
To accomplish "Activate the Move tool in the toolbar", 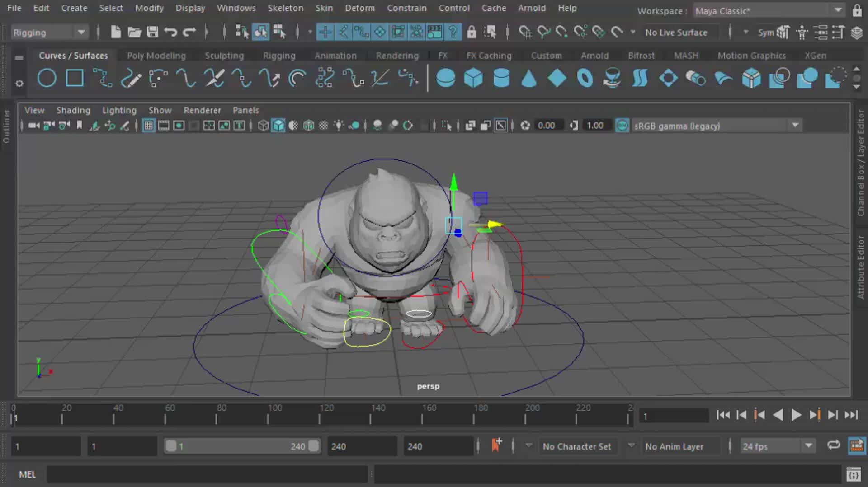I will [325, 32].
